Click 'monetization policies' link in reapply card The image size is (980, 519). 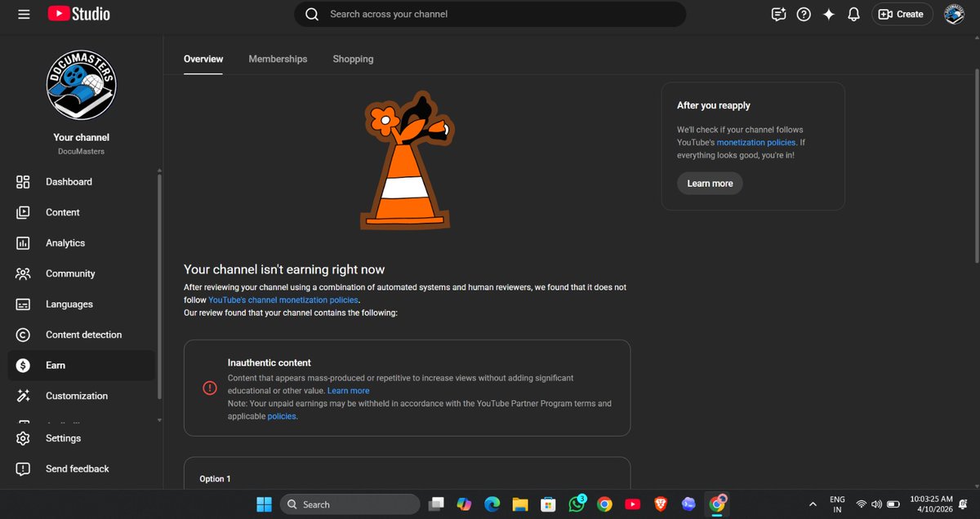point(755,143)
